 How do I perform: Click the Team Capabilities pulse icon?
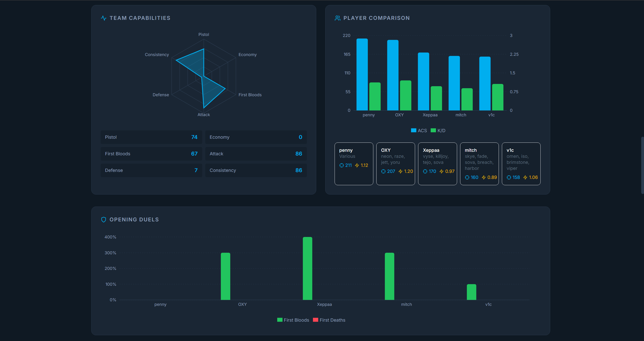(103, 18)
